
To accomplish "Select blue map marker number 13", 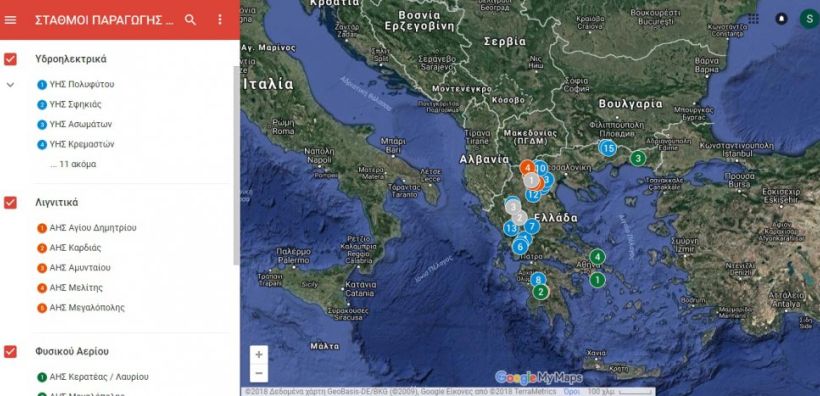I will tap(511, 228).
